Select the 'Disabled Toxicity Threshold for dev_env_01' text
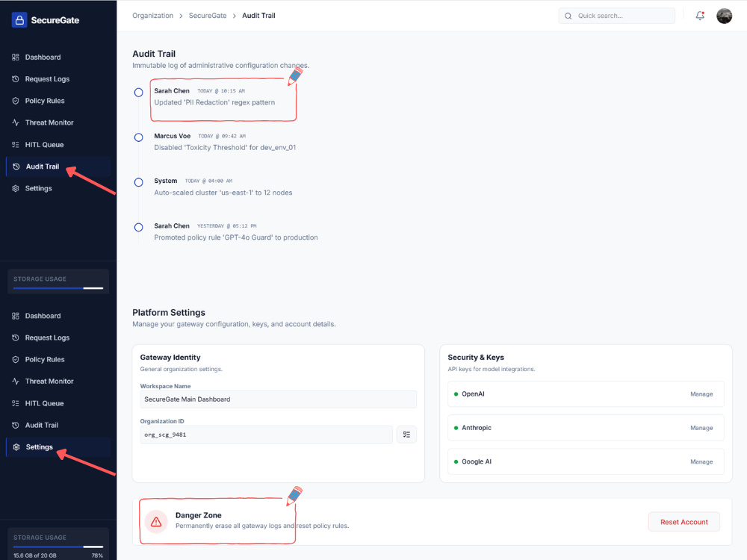The width and height of the screenshot is (747, 560). click(x=225, y=148)
